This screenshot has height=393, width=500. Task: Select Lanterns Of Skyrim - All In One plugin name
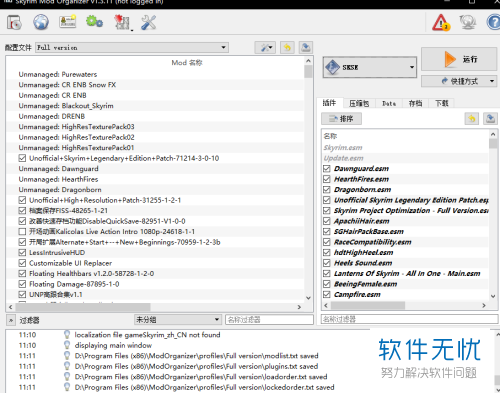407,273
